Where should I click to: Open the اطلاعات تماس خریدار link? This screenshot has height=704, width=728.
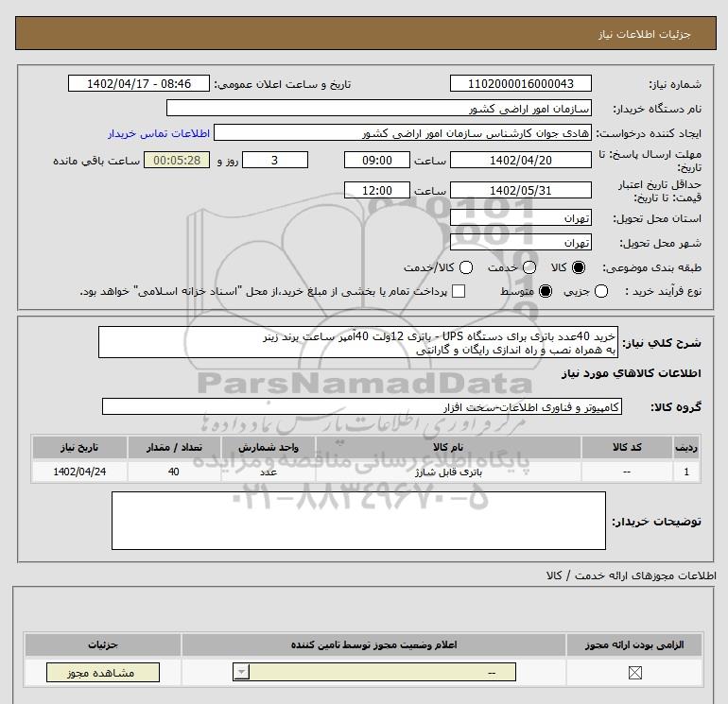159,133
